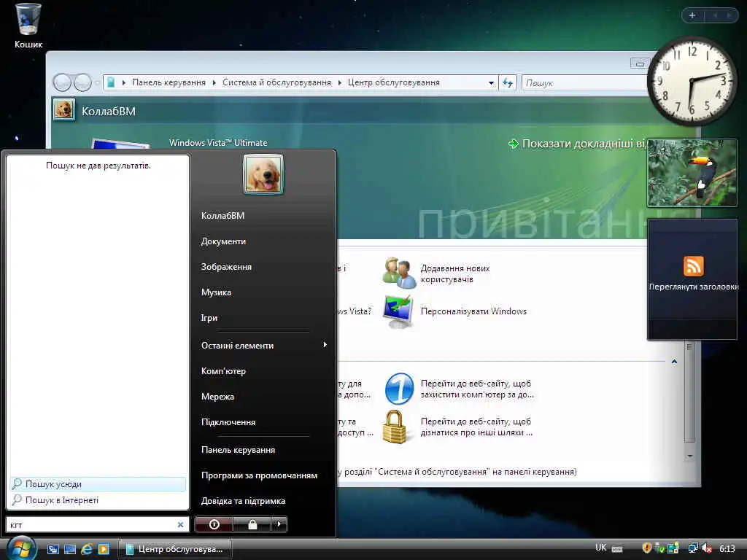The image size is (747, 560).
Task: Open the shutdown options arrow in Start menu
Action: point(279,524)
